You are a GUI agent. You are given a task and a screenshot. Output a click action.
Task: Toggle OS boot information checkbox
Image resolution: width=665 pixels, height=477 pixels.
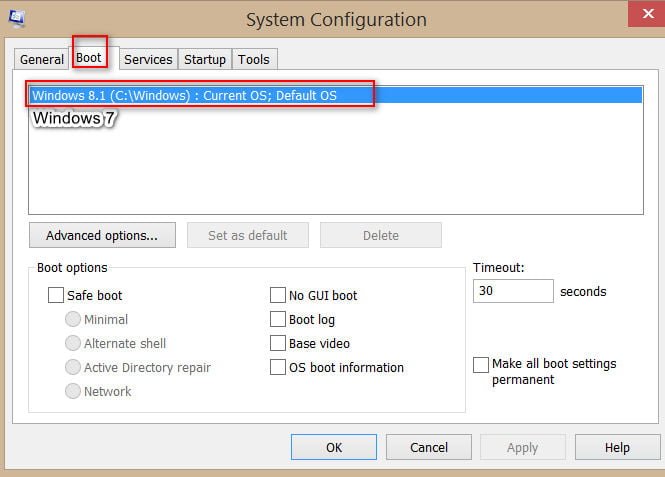278,367
